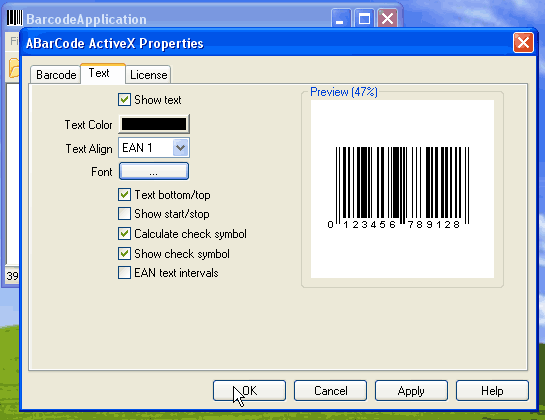
Task: Click the Preview (47%) label
Action: (343, 92)
